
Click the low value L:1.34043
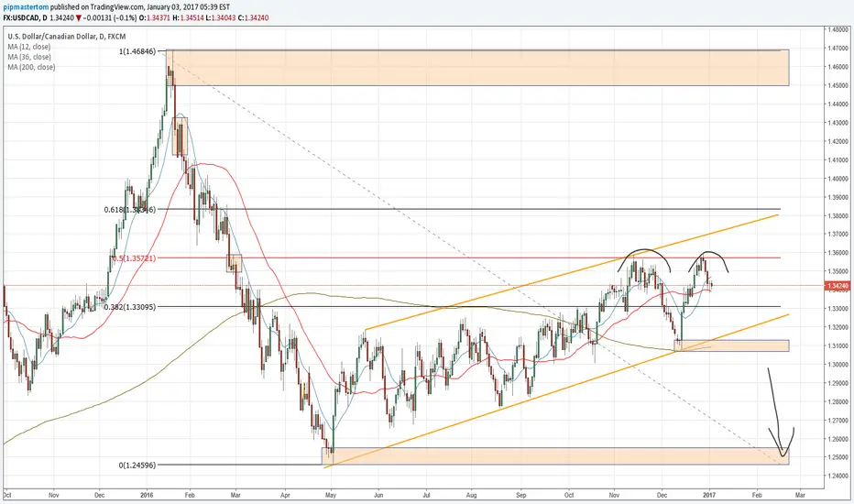[220, 18]
